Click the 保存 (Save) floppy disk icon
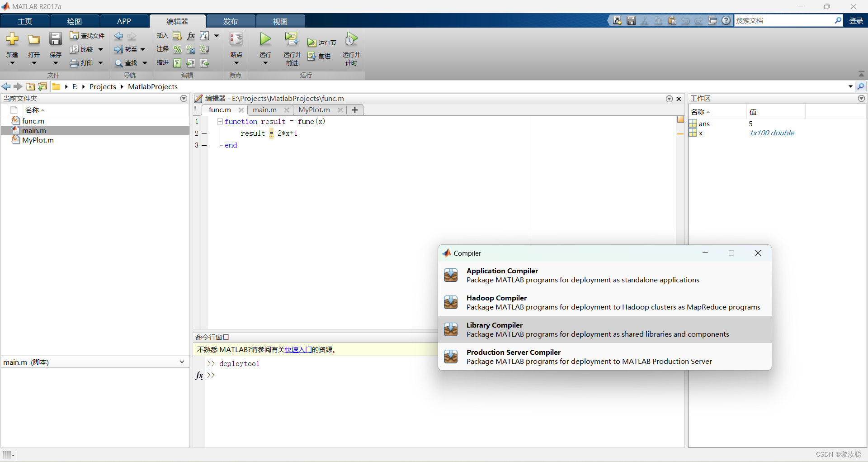Viewport: 868px width, 462px height. pos(56,39)
